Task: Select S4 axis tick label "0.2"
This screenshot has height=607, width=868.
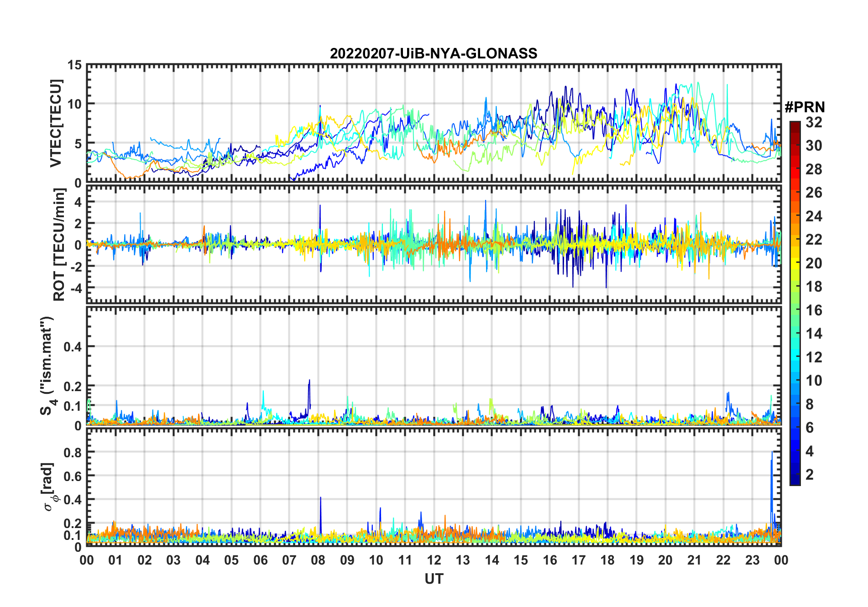Action: 73,387
